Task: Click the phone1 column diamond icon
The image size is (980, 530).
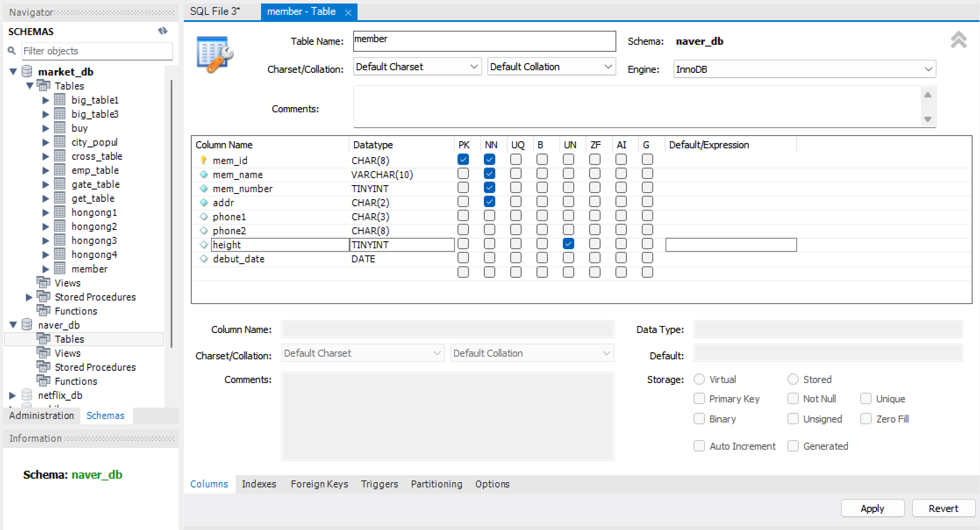Action: [203, 216]
